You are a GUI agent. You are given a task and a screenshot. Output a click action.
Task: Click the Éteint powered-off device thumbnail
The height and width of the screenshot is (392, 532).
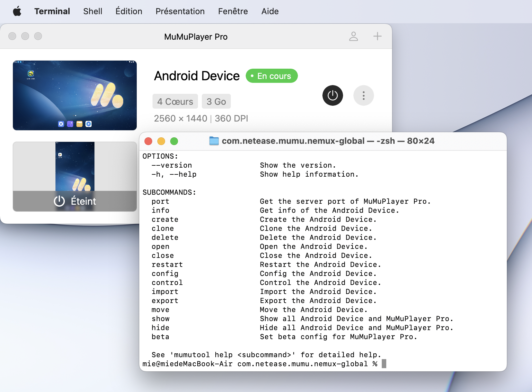click(x=75, y=177)
